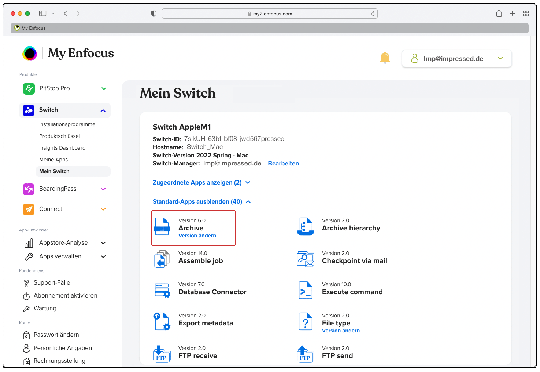Expand the PitStop Pro section chevron
This screenshot has height=372, width=540.
click(x=103, y=89)
